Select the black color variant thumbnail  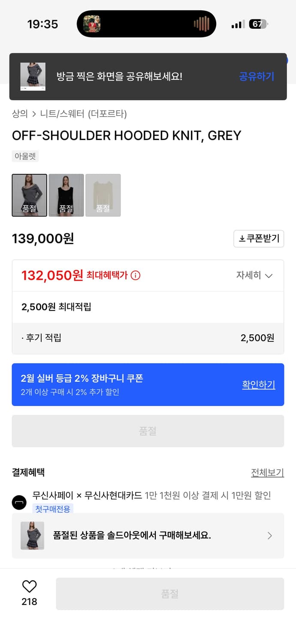click(x=66, y=195)
